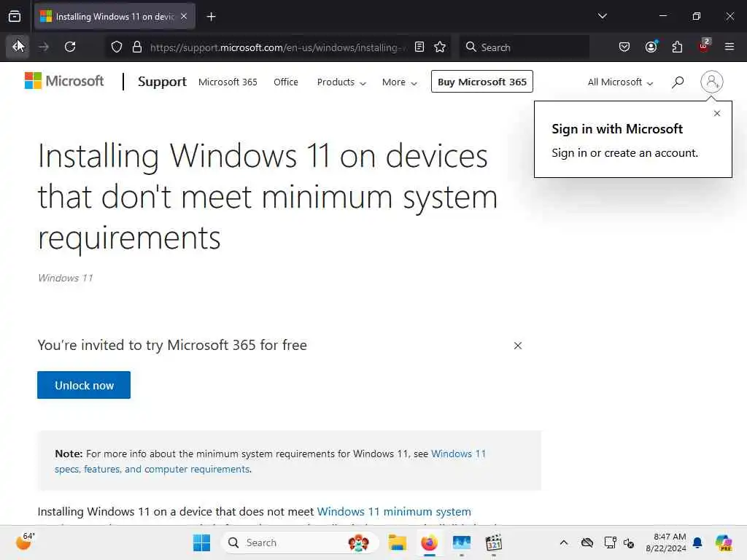Click the site search magnifier icon

[x=678, y=82]
